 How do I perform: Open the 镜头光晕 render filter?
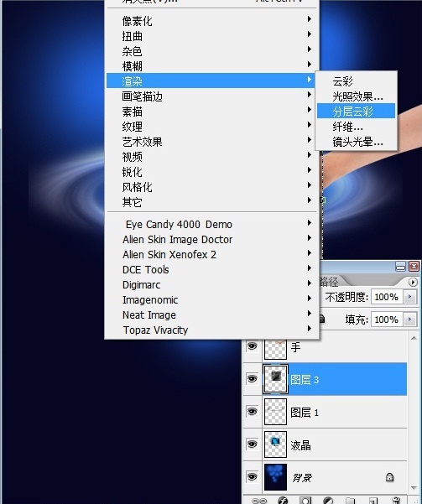[356, 142]
